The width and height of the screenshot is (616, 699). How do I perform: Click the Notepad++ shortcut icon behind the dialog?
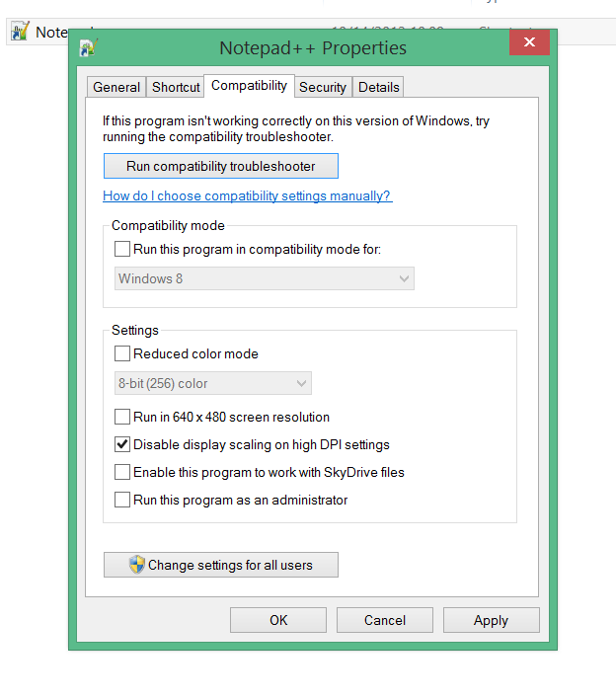coord(19,32)
